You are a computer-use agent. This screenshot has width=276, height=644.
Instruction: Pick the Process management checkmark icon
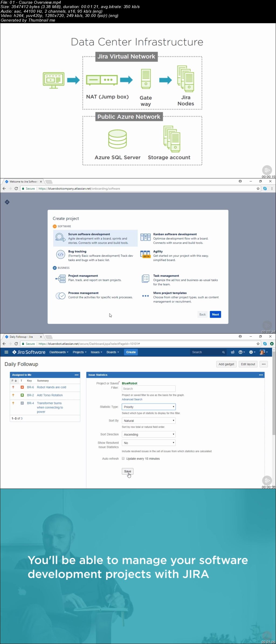pyautogui.click(x=61, y=296)
